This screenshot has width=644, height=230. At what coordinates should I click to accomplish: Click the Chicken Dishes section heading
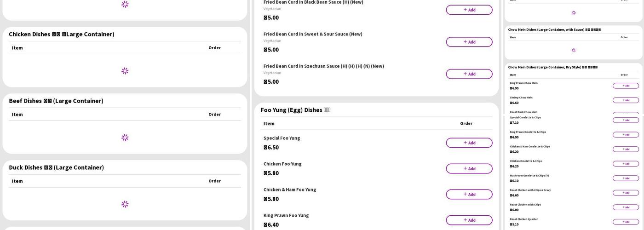[x=62, y=34]
